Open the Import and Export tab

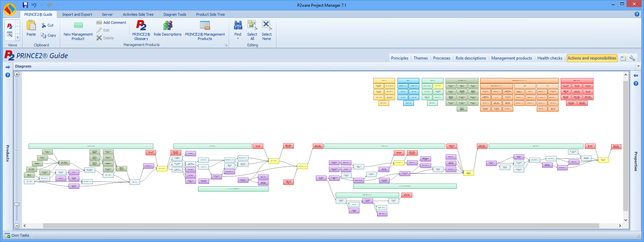pos(77,14)
